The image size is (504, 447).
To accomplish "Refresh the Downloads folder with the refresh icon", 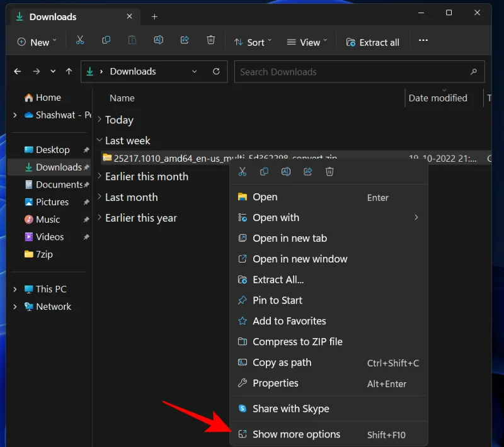I will (215, 71).
